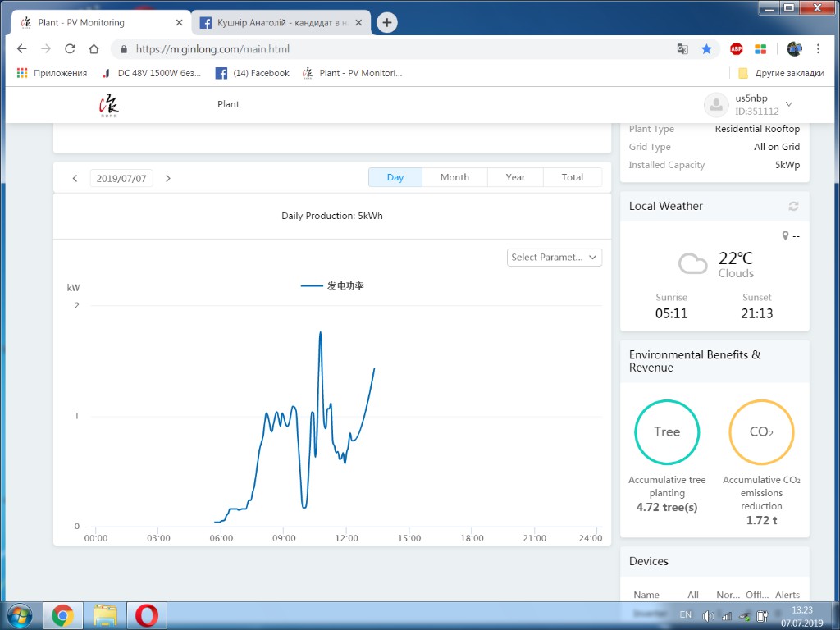Click the Ginlong logo in header
Screen dimensions: 840x630
[108, 105]
